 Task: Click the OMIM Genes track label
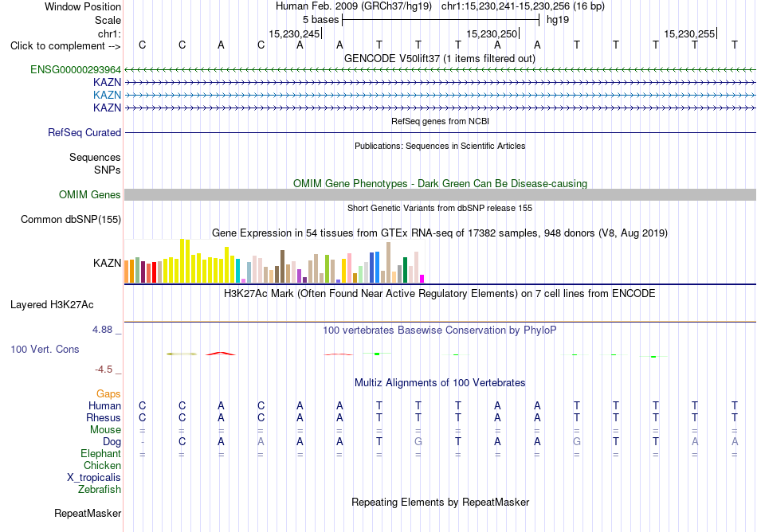point(90,195)
